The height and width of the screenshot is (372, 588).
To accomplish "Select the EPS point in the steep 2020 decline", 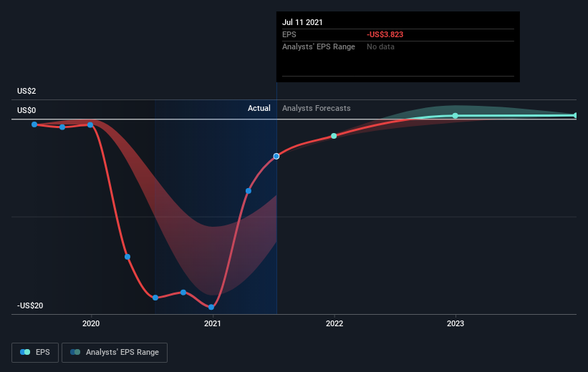I will (x=127, y=257).
